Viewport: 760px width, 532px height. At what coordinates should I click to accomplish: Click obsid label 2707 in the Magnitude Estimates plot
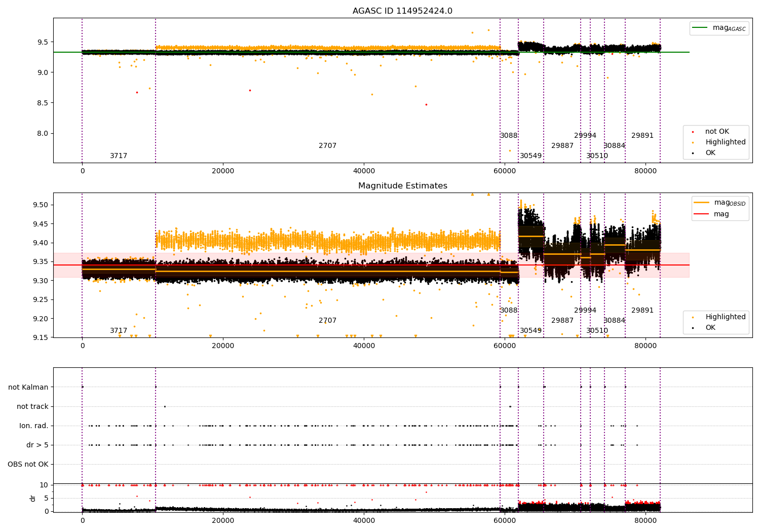327,321
